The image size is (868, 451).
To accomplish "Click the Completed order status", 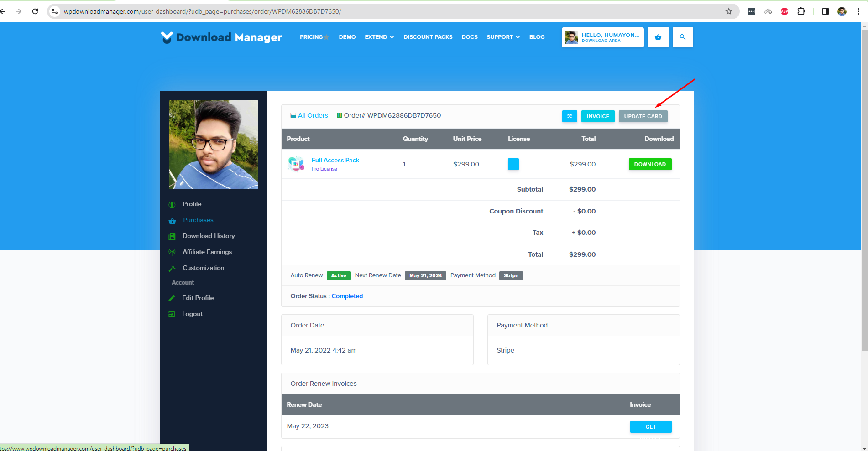I will click(x=347, y=296).
